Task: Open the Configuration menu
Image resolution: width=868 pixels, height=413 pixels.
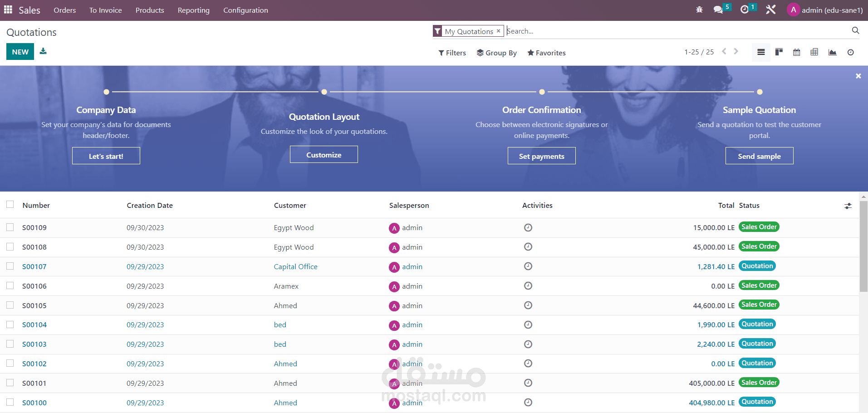Action: tap(245, 10)
